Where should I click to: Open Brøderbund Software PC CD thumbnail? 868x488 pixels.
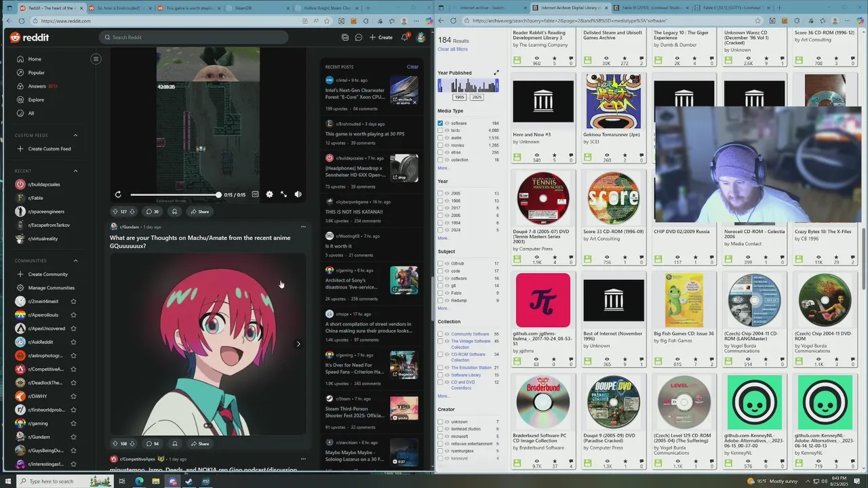(542, 402)
